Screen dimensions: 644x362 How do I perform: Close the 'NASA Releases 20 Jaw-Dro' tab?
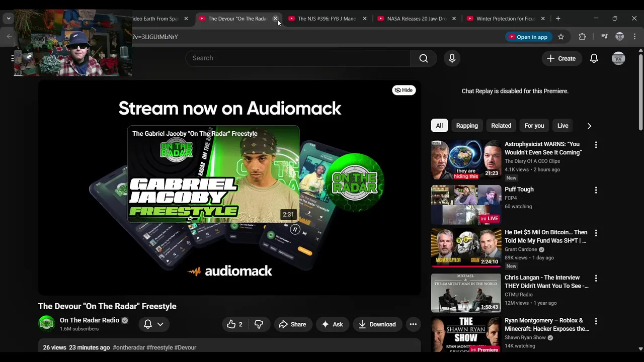(454, 19)
